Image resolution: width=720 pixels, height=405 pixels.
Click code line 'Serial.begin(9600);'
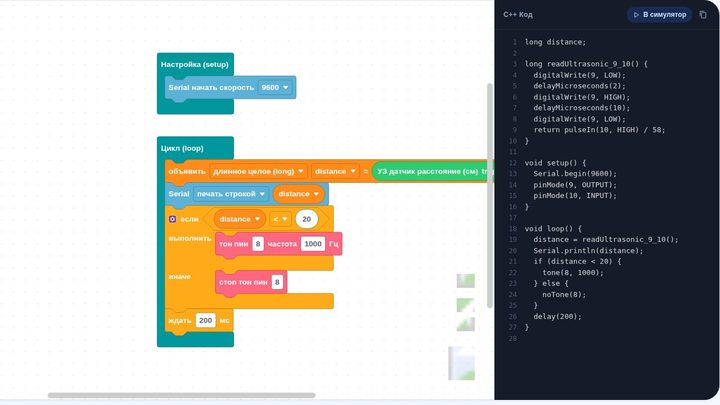pos(575,174)
